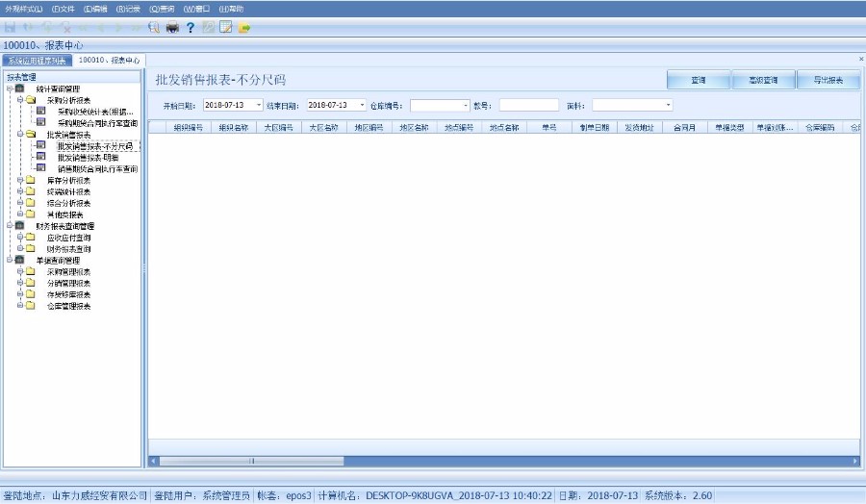Collapse the 批发销售报表 folder
Image resolution: width=866 pixels, height=504 pixels.
(x=20, y=134)
